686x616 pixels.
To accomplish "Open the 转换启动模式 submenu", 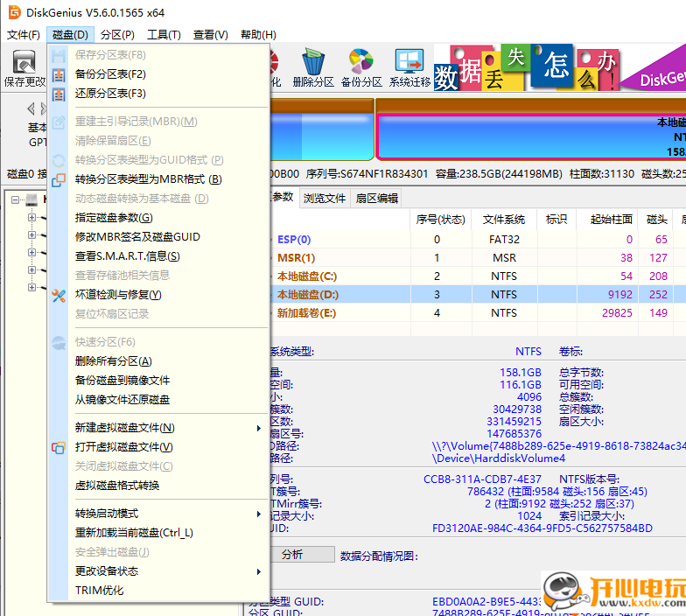I will tap(158, 514).
